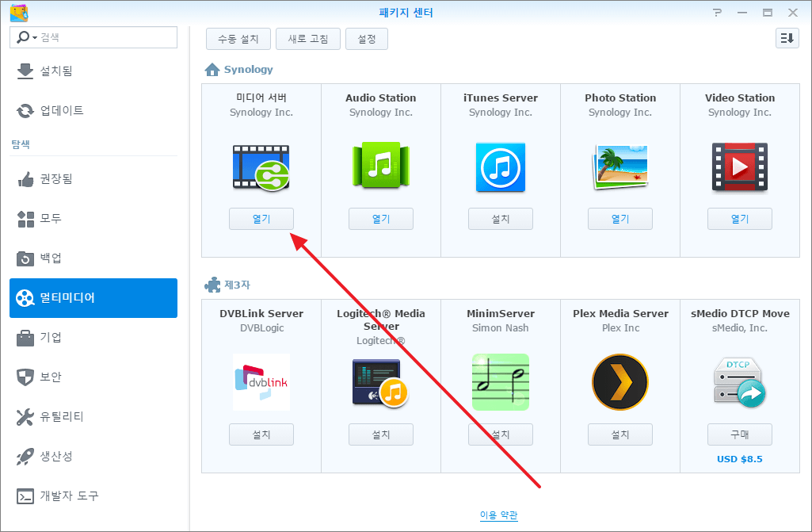
Task: Click the help question mark icon
Action: (717, 13)
